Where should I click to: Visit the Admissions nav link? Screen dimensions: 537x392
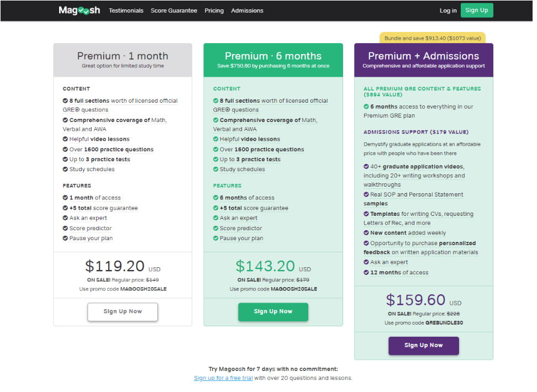pyautogui.click(x=248, y=10)
